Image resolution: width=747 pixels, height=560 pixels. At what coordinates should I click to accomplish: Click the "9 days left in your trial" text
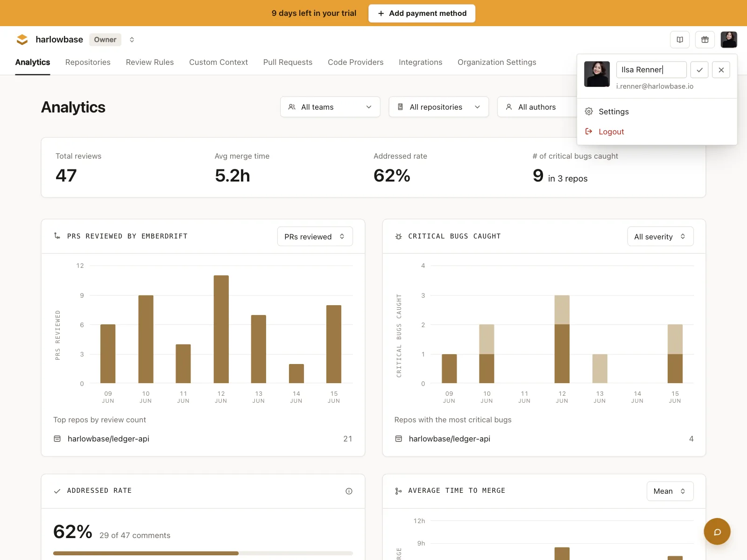(x=314, y=14)
